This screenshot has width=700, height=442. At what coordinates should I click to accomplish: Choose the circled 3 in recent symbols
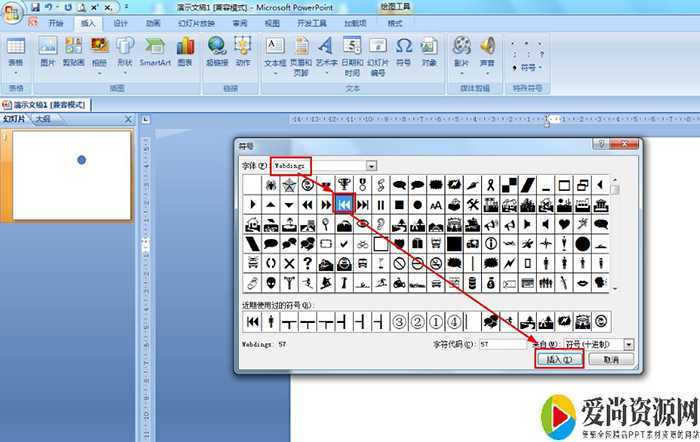399,321
